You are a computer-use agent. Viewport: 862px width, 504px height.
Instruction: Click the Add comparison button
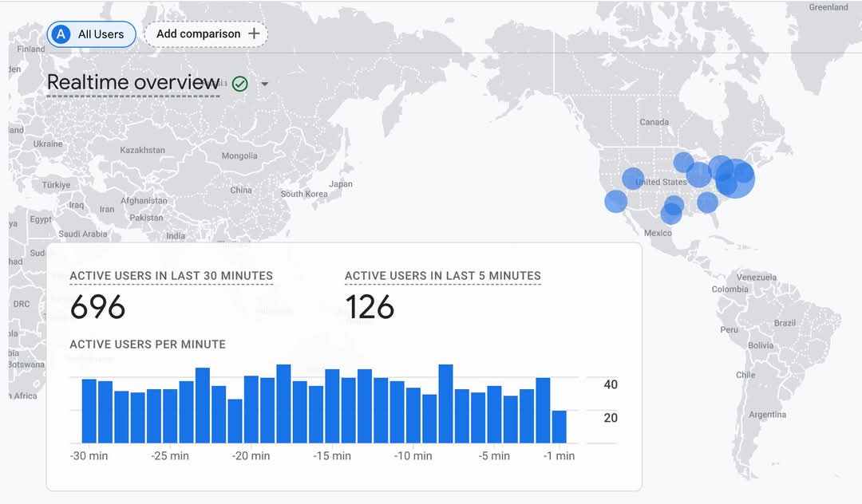click(206, 34)
